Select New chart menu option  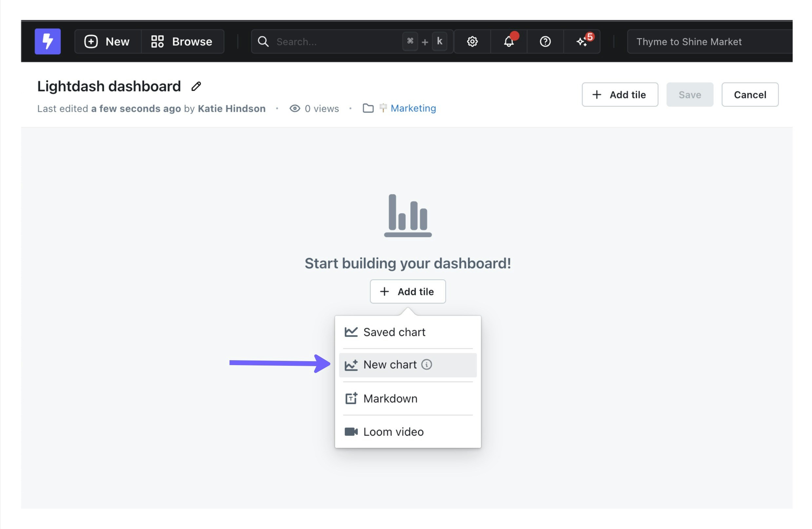click(x=390, y=364)
